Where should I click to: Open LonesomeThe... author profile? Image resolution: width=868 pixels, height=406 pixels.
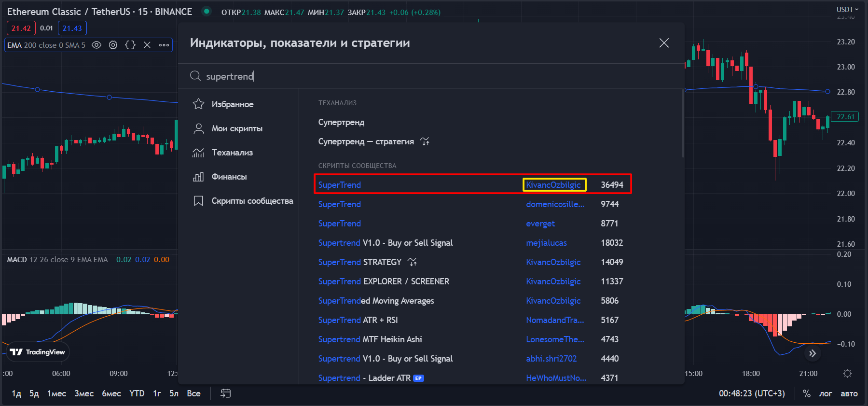tap(555, 339)
